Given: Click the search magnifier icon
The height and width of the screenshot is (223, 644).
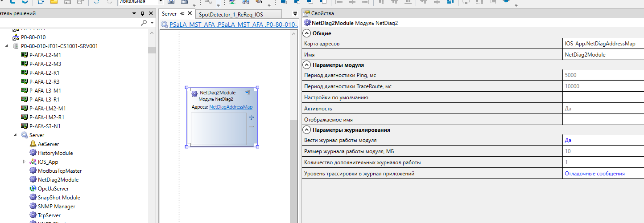Looking at the screenshot, I should tap(144, 22).
